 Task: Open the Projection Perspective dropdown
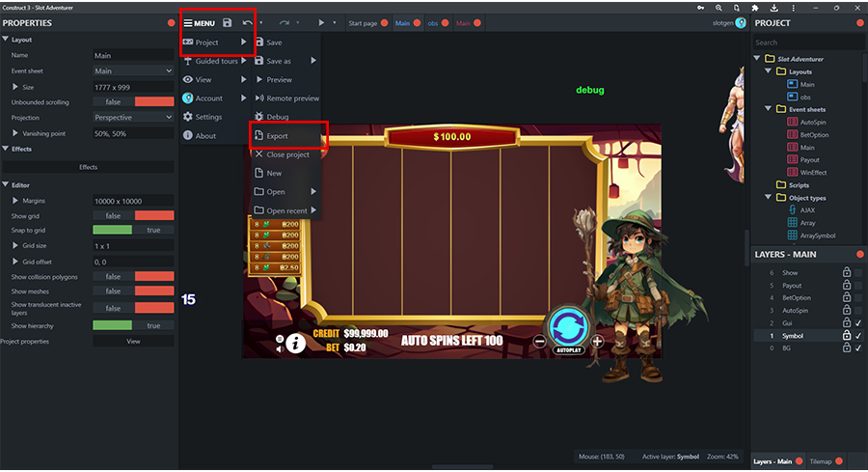133,118
